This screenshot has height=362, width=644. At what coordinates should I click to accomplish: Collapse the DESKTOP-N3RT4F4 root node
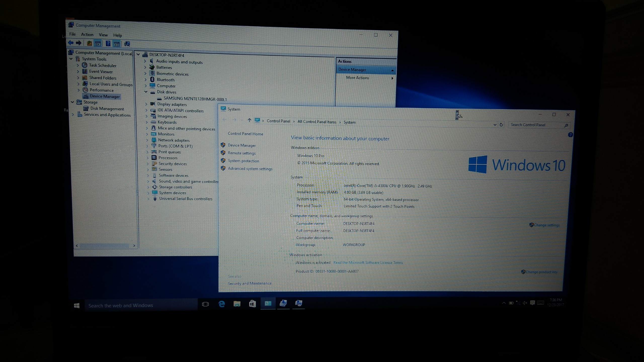(138, 54)
